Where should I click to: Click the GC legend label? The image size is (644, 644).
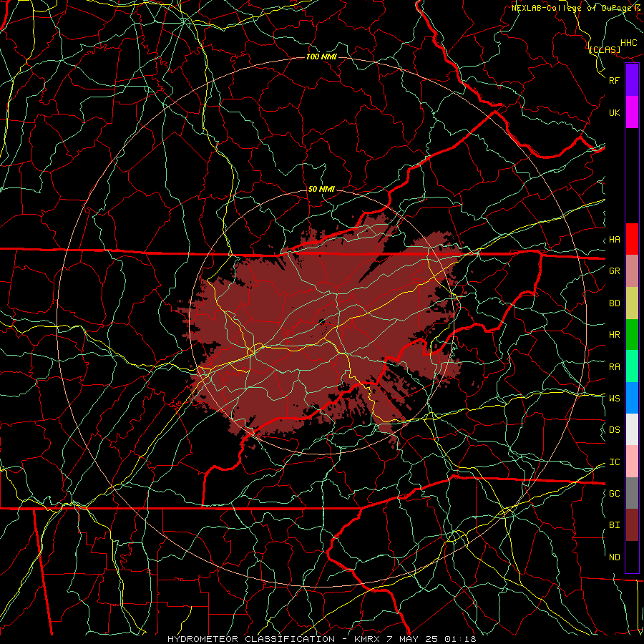tap(614, 494)
